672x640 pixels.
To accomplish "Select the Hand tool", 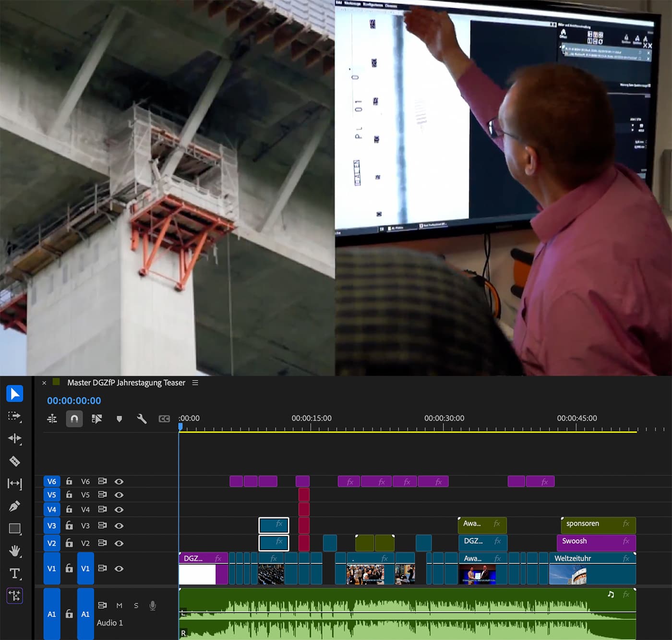I will click(15, 551).
